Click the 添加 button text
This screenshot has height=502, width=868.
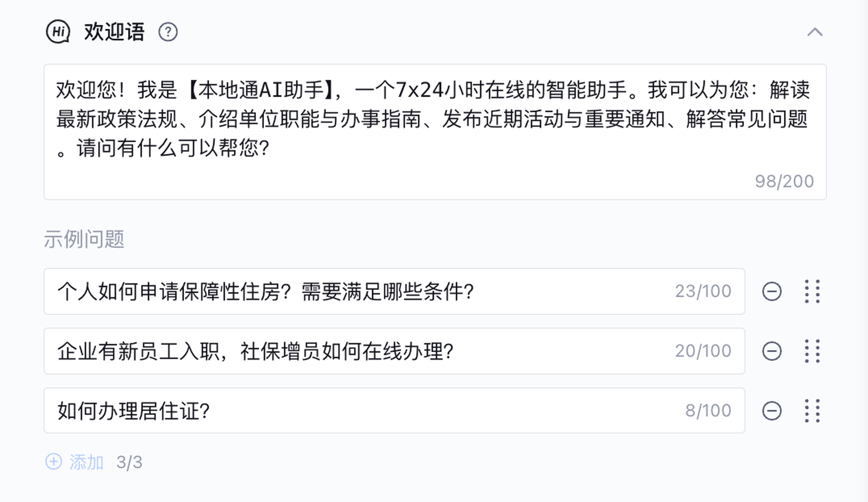(87, 462)
